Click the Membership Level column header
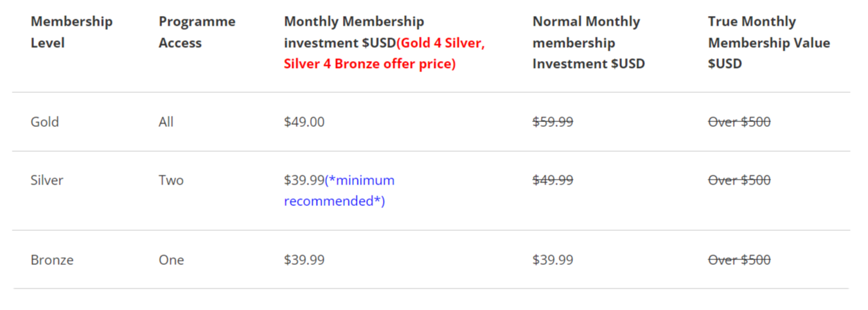Image resolution: width=868 pixels, height=310 pixels. point(71,32)
